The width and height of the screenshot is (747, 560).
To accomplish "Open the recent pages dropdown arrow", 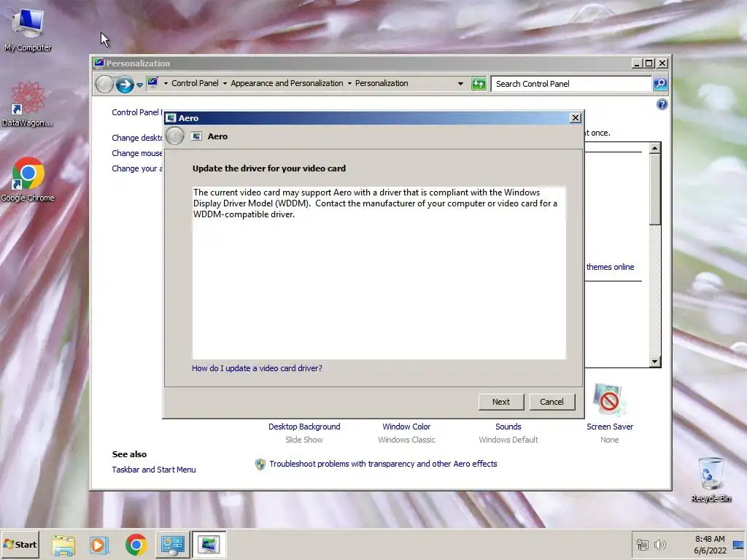I will pos(139,85).
